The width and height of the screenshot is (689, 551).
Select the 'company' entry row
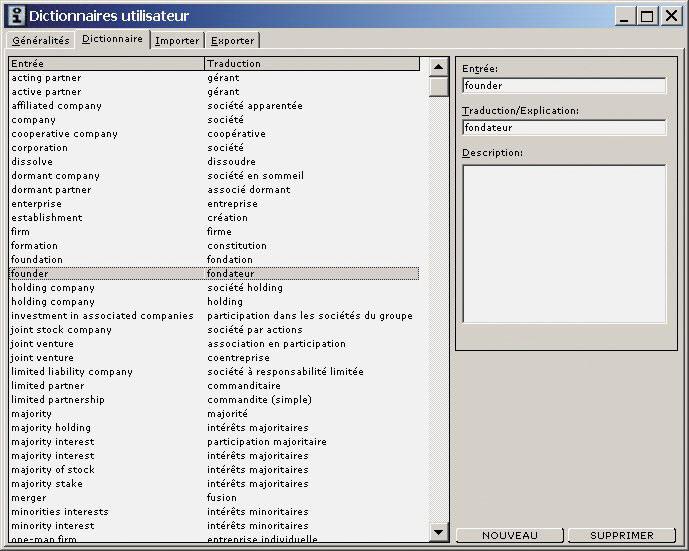pyautogui.click(x=214, y=120)
